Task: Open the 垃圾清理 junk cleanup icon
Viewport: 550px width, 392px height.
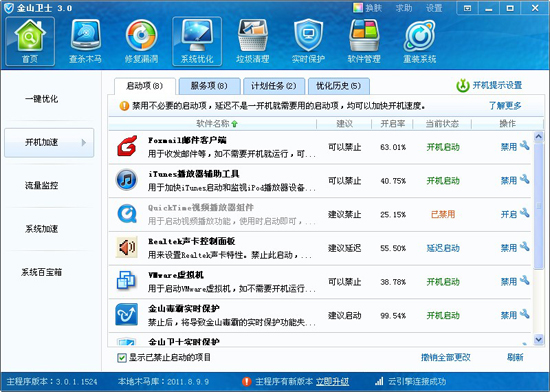Action: coord(253,41)
